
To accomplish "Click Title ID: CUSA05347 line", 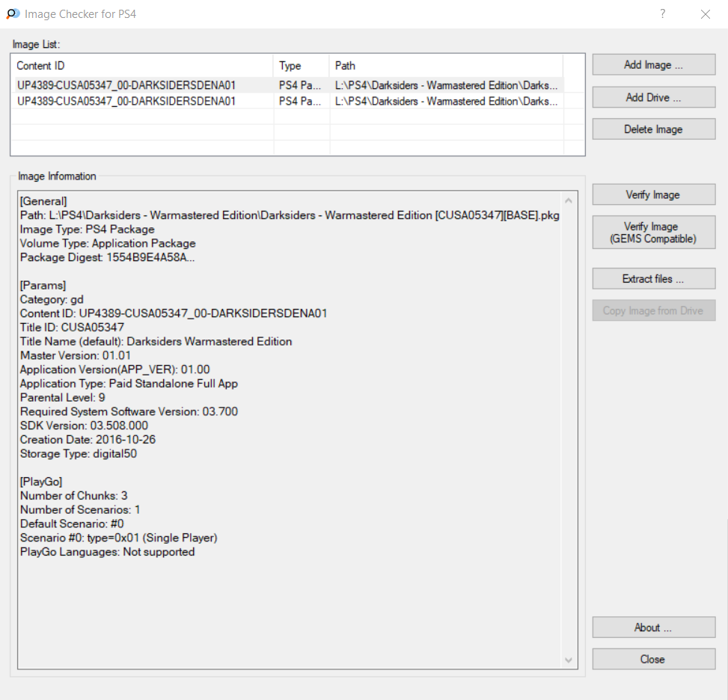I will click(x=72, y=328).
